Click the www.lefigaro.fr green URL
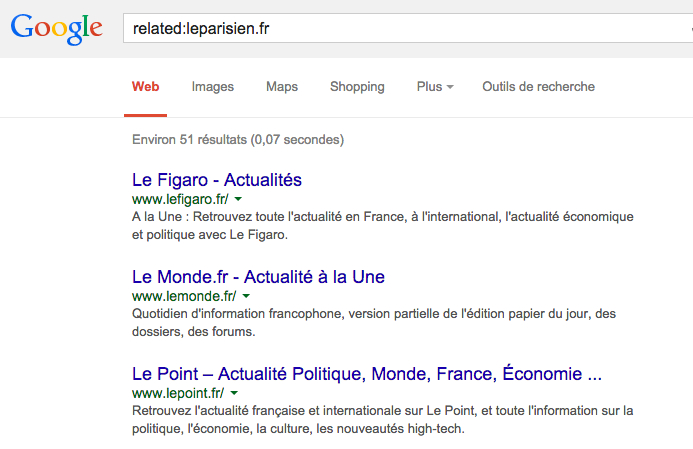The width and height of the screenshot is (693, 449). 180,199
